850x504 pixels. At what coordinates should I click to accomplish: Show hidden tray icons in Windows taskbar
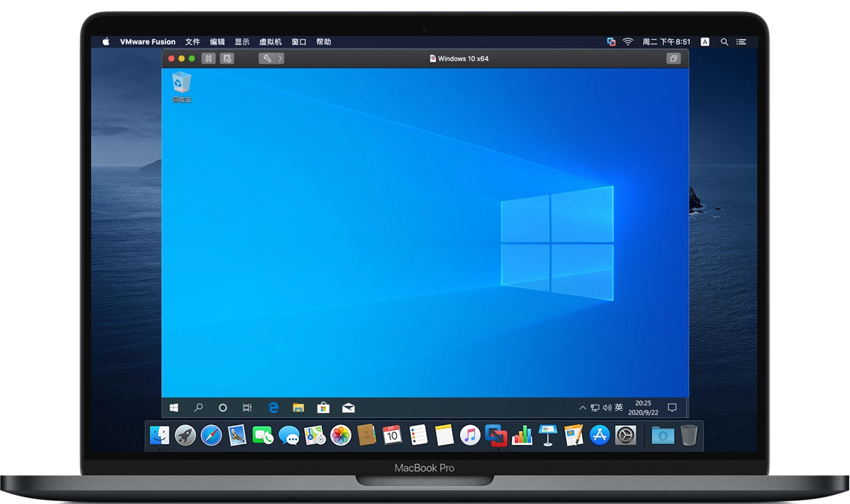pyautogui.click(x=582, y=407)
